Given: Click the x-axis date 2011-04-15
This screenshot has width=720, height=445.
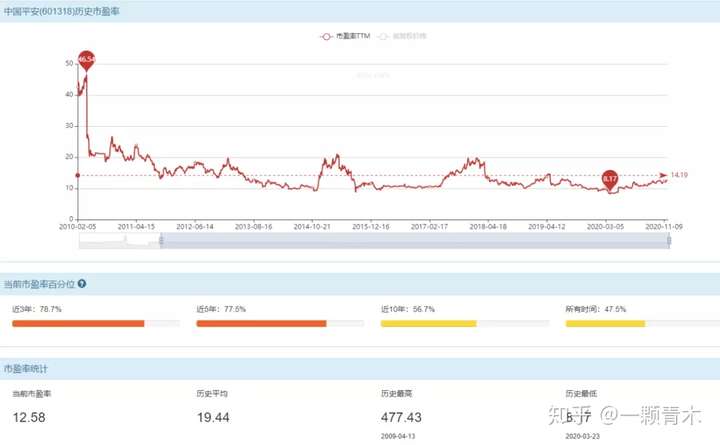Looking at the screenshot, I should [x=136, y=227].
